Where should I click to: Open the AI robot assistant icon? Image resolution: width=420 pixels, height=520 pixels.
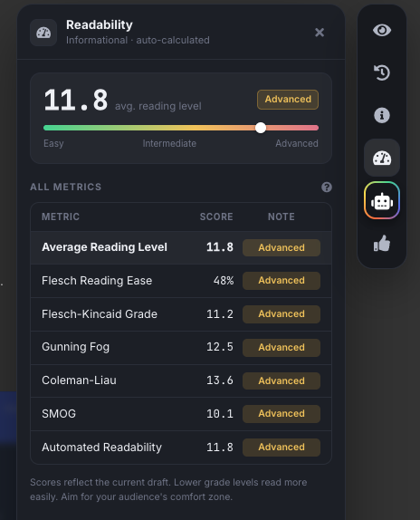pyautogui.click(x=382, y=200)
